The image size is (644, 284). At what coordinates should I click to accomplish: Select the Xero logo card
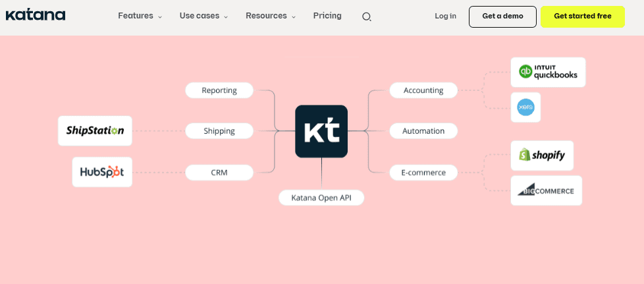[525, 107]
